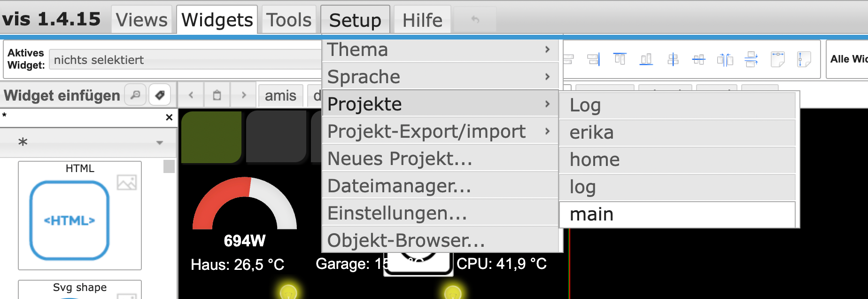Screen dimensions: 868x299
Task: Distribute widgets horizontally icon
Action: 725,59
